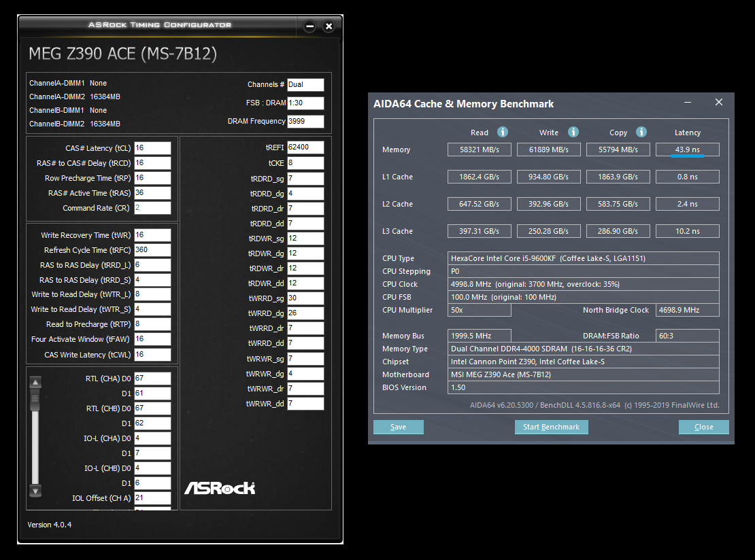Click the Write Recovery Time (tWR) field
Screen dimensions: 755x560
[152, 234]
